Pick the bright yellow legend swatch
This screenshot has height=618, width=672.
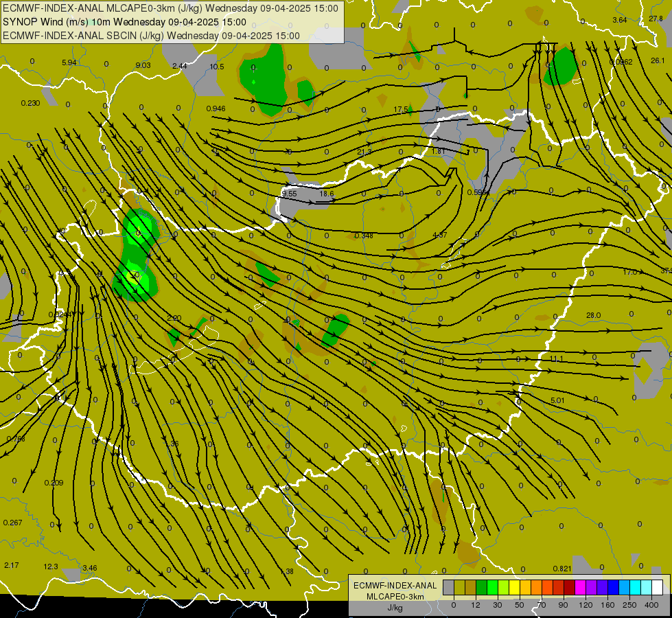[x=515, y=587]
